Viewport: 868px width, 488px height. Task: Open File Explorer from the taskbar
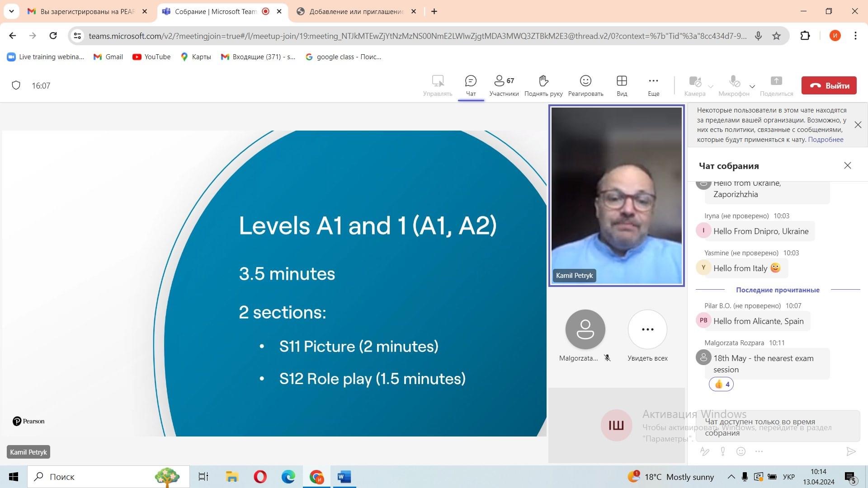[x=232, y=477]
